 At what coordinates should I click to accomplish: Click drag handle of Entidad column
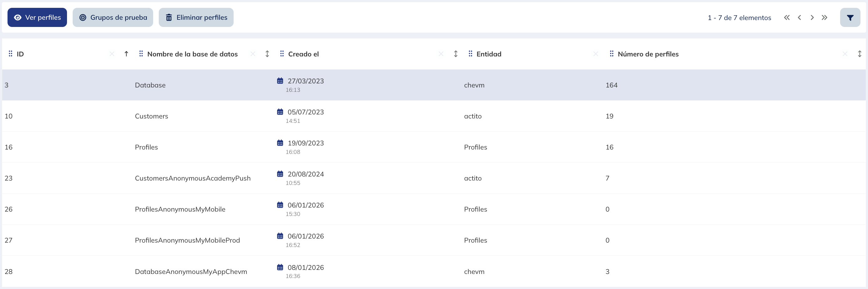470,54
